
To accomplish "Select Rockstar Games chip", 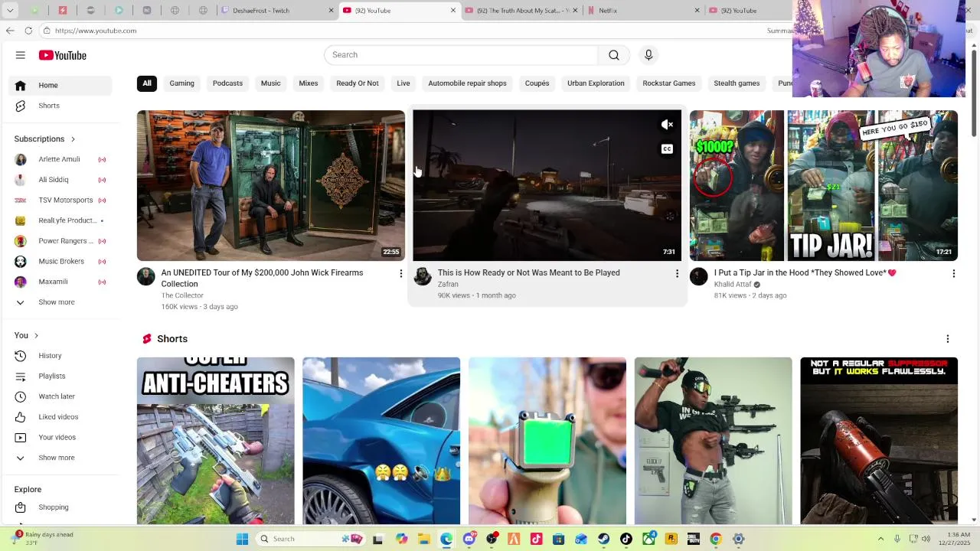I will [669, 83].
